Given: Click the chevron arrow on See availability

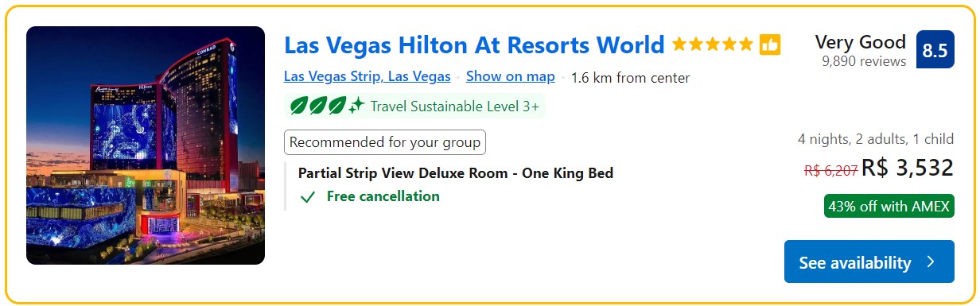Looking at the screenshot, I should coord(931,261).
